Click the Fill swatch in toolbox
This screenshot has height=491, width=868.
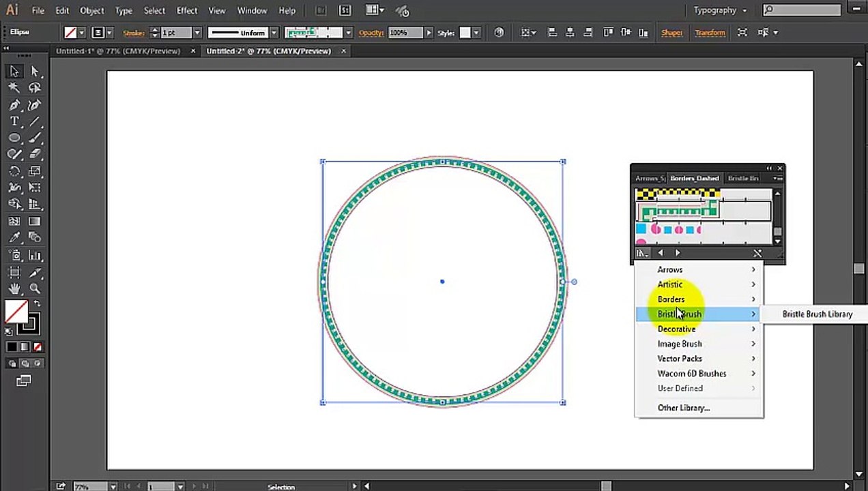[x=16, y=312]
